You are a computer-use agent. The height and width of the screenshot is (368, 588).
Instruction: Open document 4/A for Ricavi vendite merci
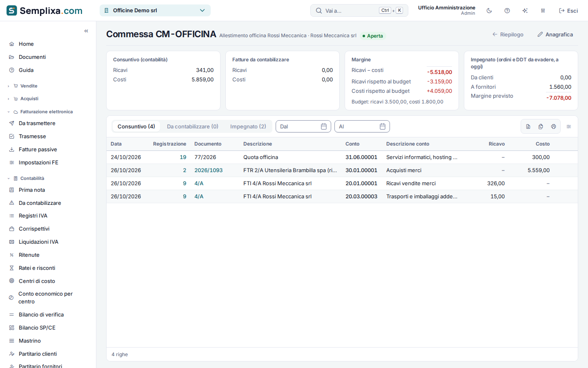click(199, 184)
